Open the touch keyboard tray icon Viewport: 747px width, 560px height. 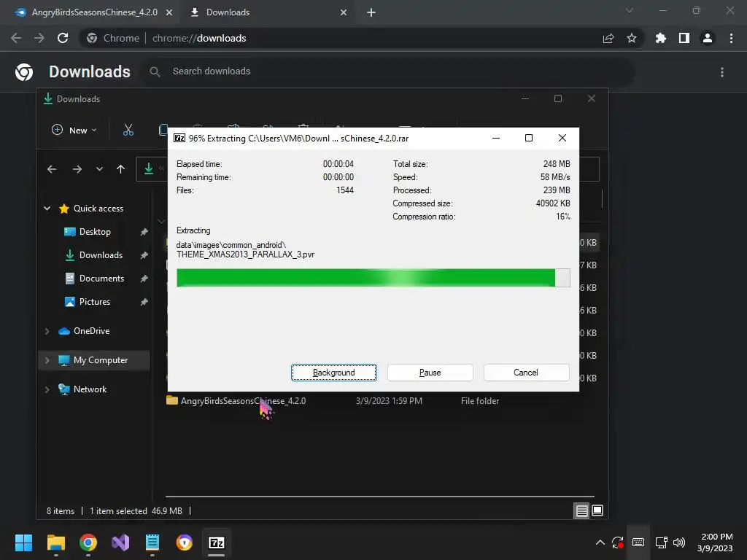(x=638, y=542)
